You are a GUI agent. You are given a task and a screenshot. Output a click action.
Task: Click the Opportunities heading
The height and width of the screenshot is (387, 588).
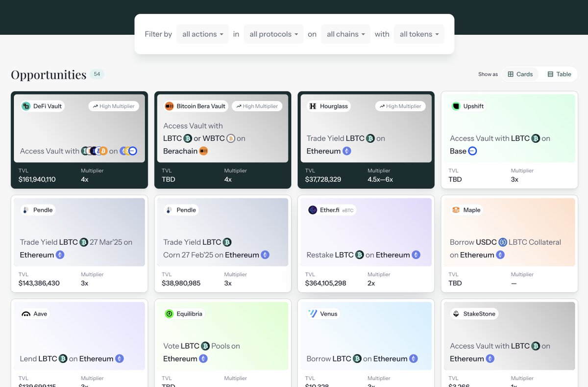49,75
